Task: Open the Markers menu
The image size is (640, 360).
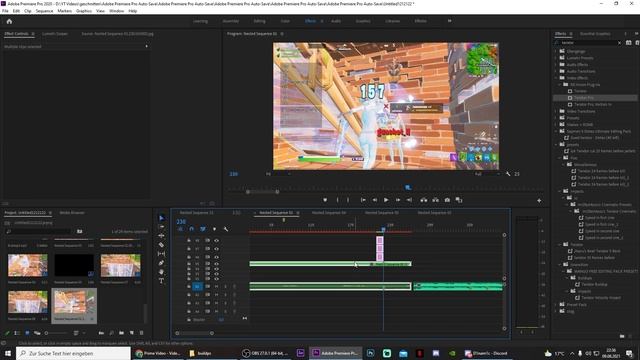Action: pyautogui.click(x=64, y=11)
